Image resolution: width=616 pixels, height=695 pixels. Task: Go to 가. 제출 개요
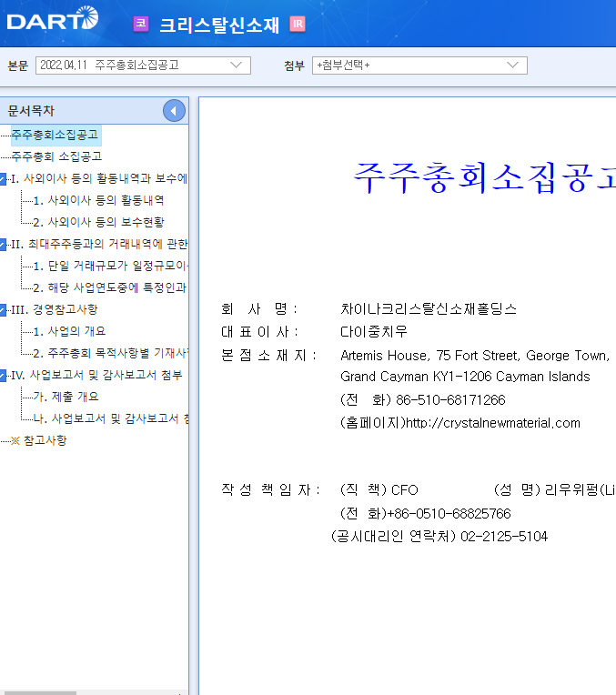tap(66, 397)
